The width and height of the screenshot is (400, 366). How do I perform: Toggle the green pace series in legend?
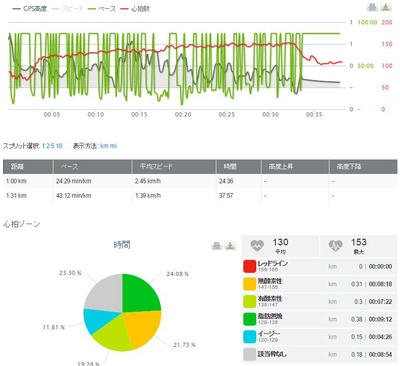(102, 9)
